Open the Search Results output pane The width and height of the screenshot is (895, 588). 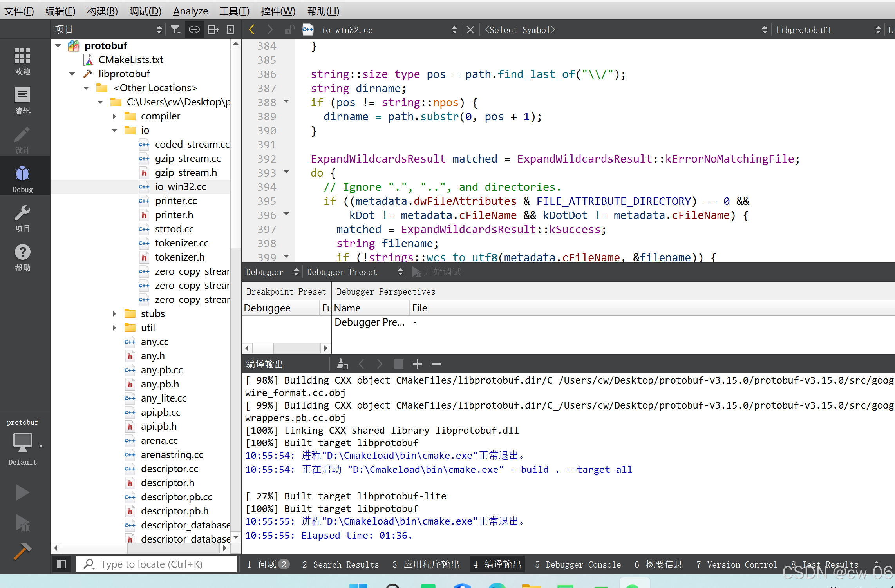[341, 564]
